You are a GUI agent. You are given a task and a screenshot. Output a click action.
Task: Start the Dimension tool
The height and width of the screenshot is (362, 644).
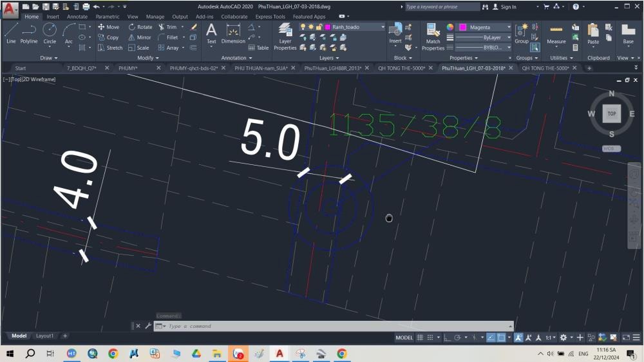233,33
